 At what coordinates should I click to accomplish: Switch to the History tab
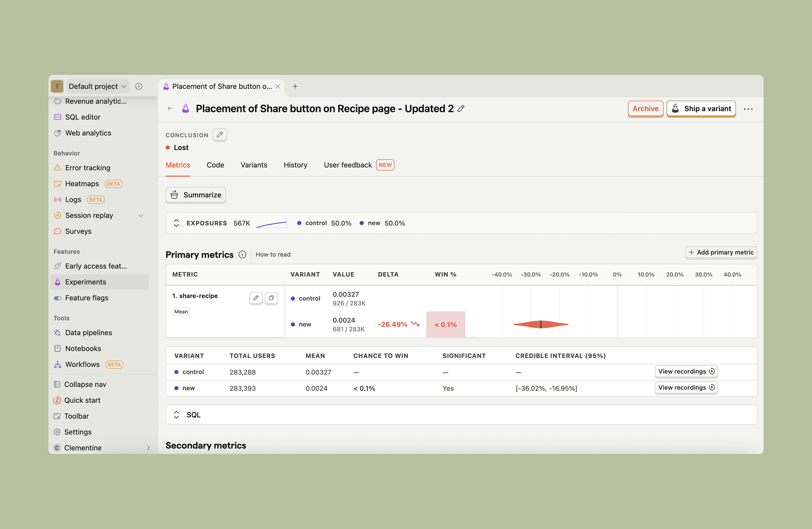295,165
